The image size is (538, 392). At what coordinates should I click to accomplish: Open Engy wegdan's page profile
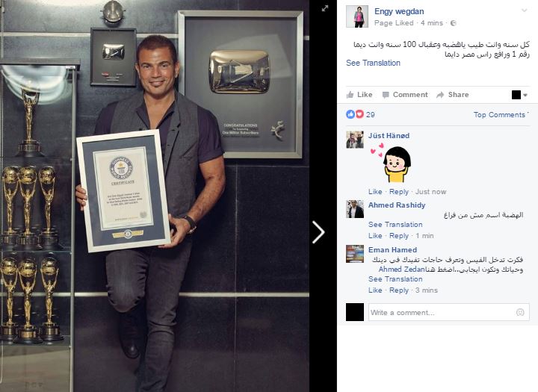(399, 11)
